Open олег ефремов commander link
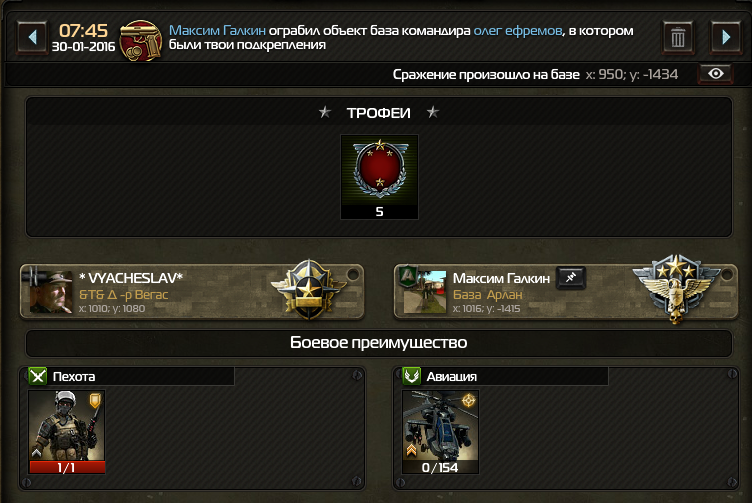This screenshot has height=503, width=752. [518, 31]
